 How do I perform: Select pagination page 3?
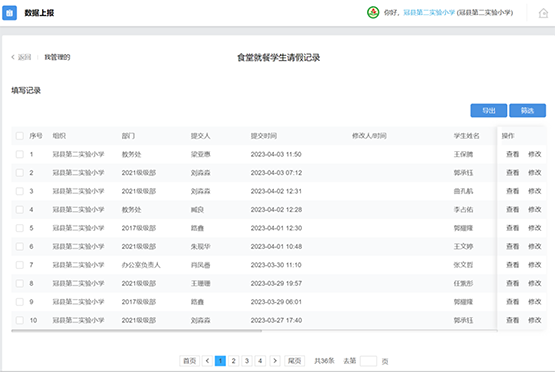247,361
